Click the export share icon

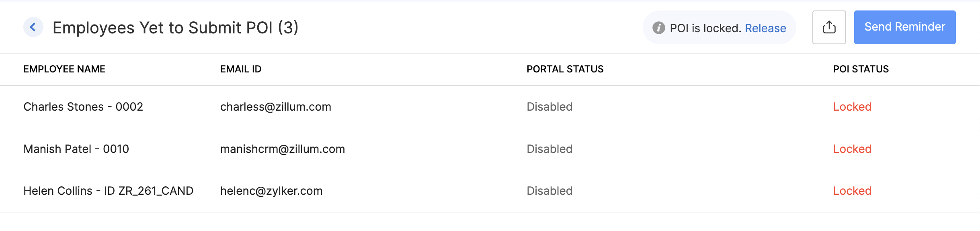pyautogui.click(x=829, y=27)
